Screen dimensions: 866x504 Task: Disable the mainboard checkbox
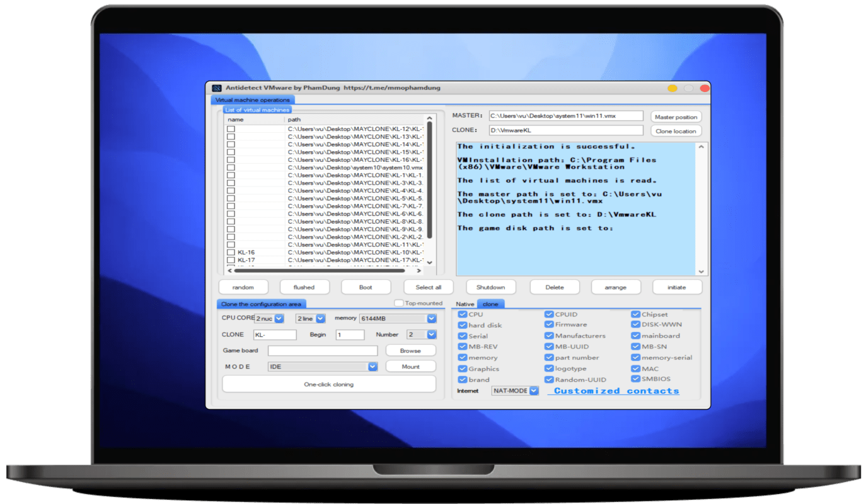pyautogui.click(x=636, y=336)
